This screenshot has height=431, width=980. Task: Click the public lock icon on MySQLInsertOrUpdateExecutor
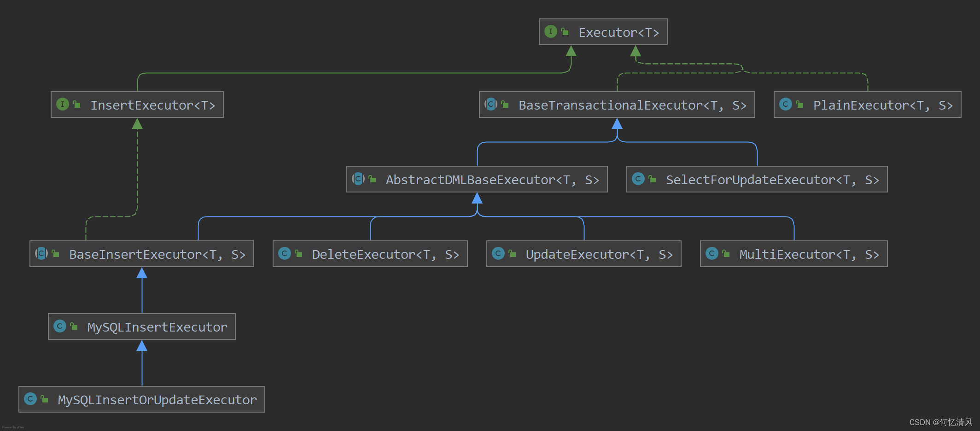pos(44,399)
